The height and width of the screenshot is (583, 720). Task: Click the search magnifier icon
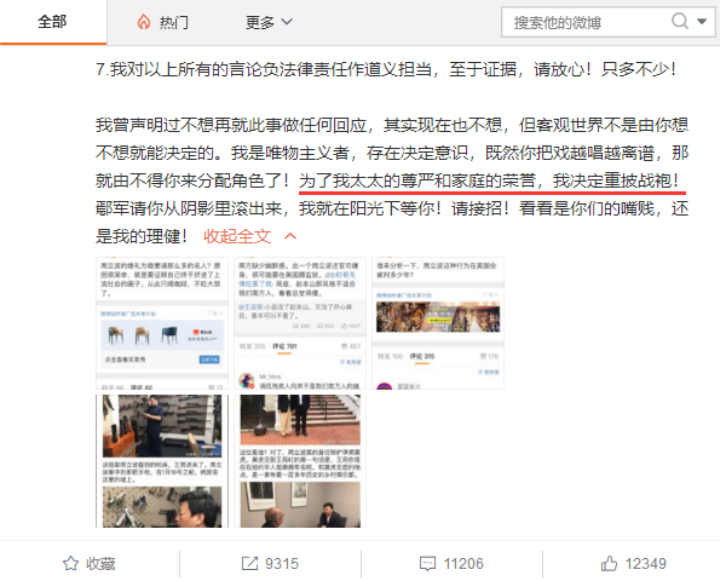(680, 21)
